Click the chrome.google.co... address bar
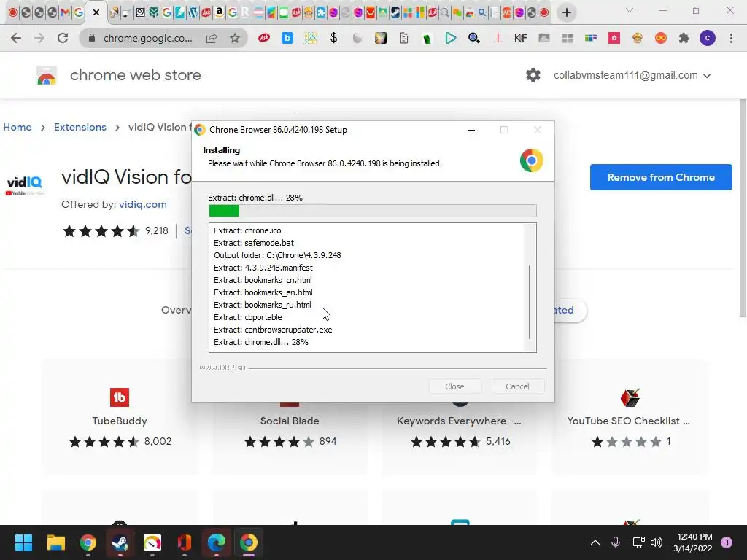Screen dimensions: 747x560 (x=147, y=38)
